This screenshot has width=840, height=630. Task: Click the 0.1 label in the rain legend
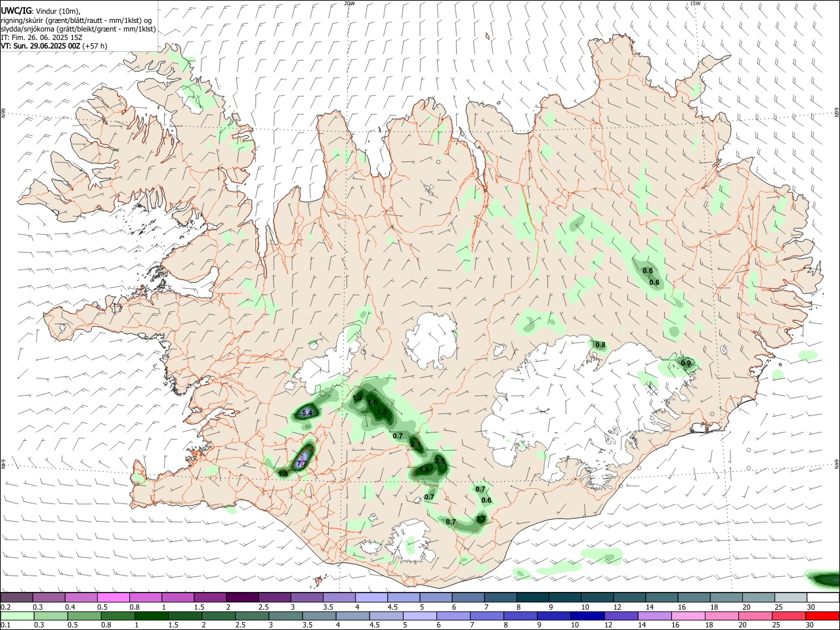pyautogui.click(x=5, y=625)
